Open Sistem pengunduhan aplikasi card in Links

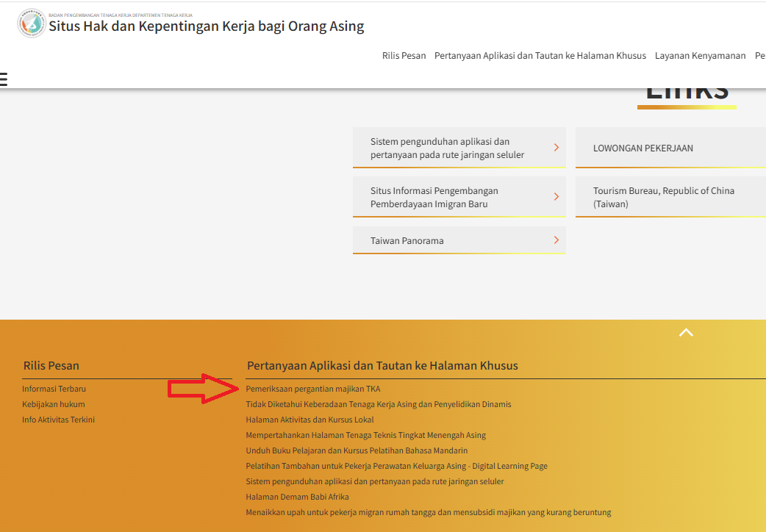pyautogui.click(x=459, y=148)
